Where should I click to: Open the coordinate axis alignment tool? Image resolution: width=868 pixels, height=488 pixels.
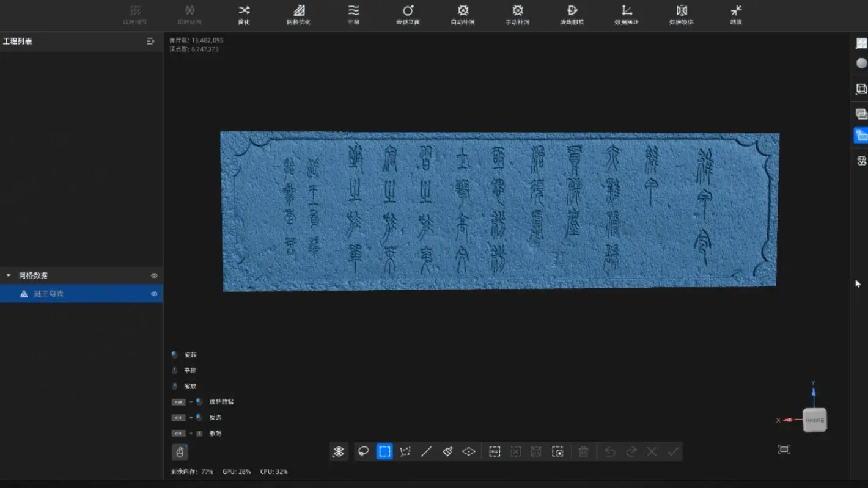627,15
